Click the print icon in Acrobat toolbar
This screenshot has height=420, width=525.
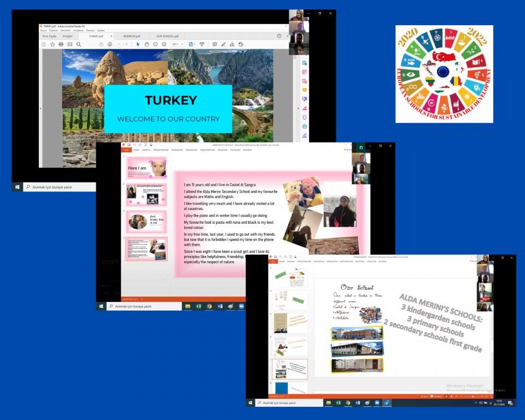coord(61,44)
